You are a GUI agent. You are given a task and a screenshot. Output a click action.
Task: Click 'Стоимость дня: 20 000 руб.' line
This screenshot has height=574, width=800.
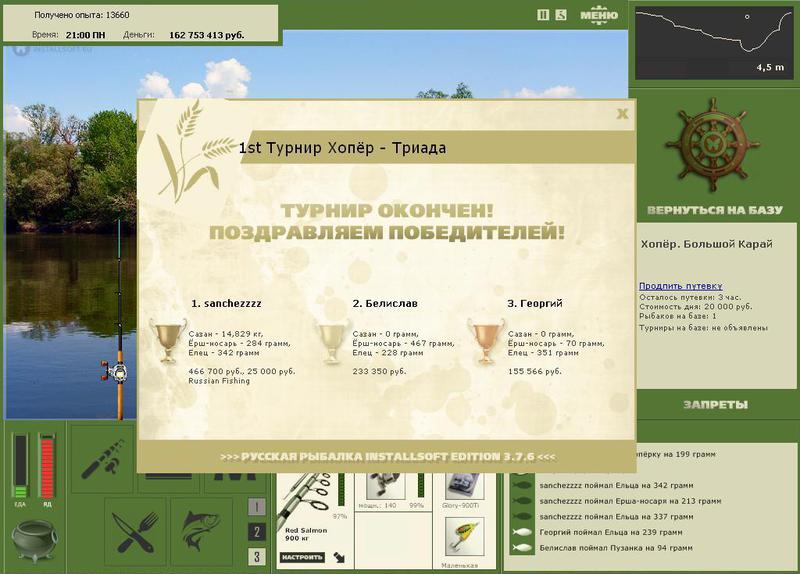(696, 307)
